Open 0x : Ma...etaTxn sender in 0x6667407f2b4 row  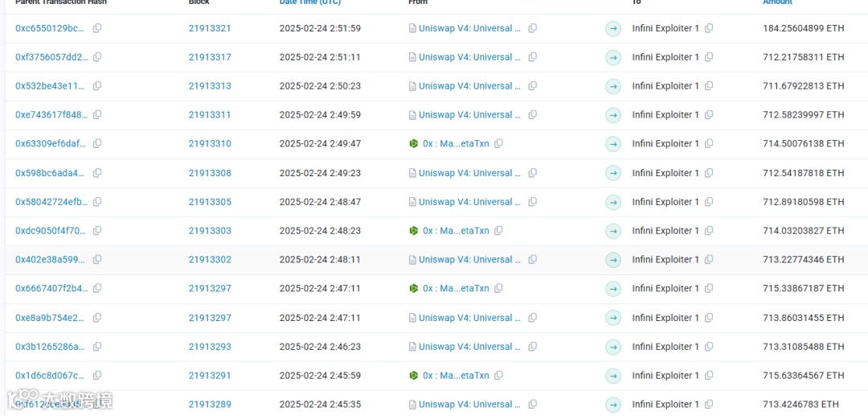coord(457,288)
